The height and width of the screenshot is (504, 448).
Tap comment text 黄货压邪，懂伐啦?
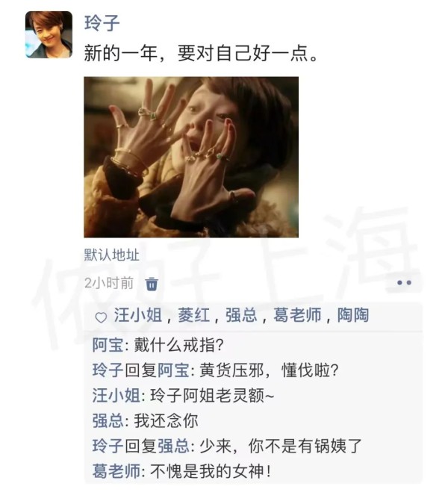(270, 370)
